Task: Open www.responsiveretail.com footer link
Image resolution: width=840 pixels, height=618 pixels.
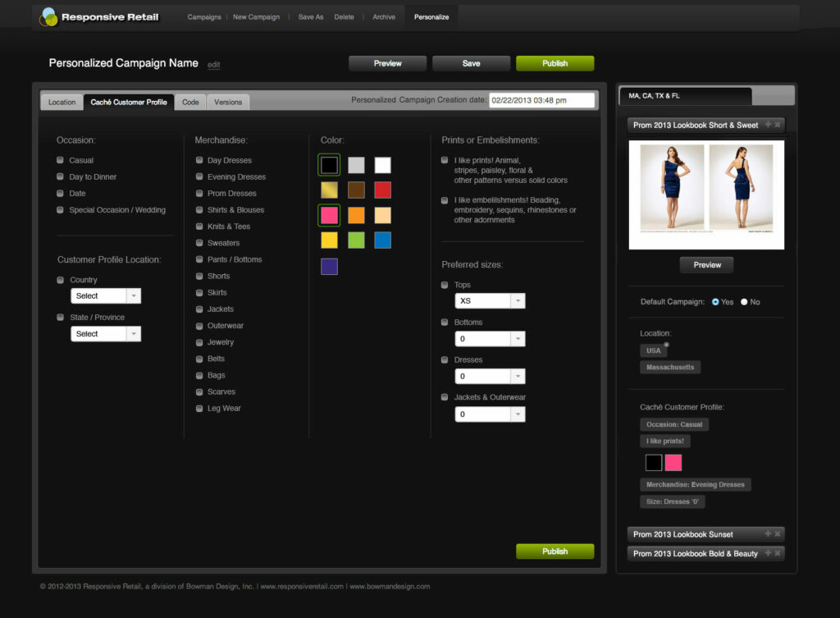Action: pos(302,586)
